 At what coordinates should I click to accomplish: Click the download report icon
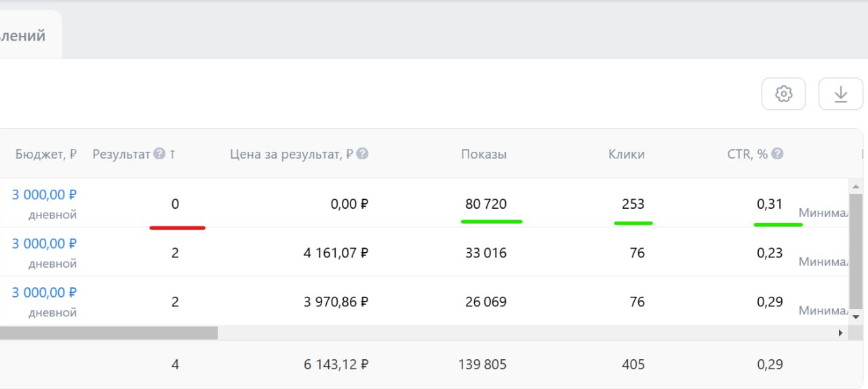coord(840,94)
